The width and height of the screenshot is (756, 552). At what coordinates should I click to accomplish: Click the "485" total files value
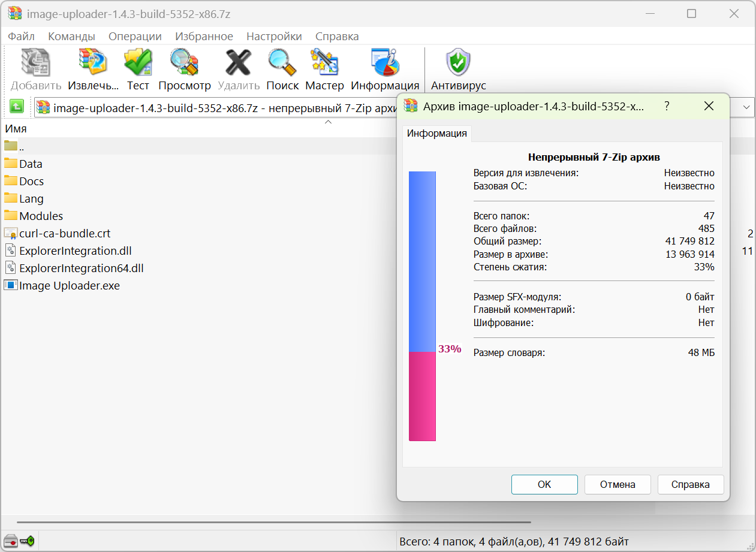[706, 228]
